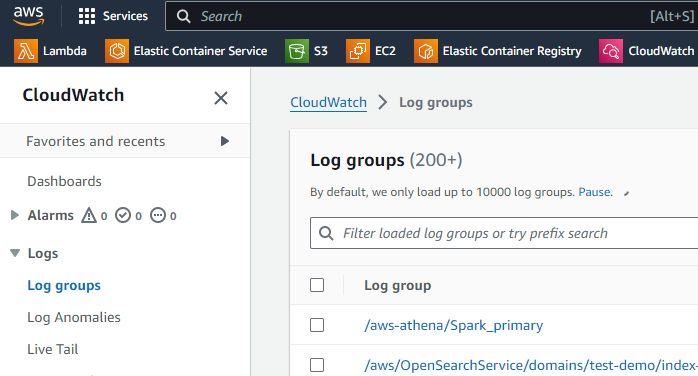Screen dimensions: 698x376
Task: Open the Elastic Container Service shortcut icon
Action: (x=117, y=51)
